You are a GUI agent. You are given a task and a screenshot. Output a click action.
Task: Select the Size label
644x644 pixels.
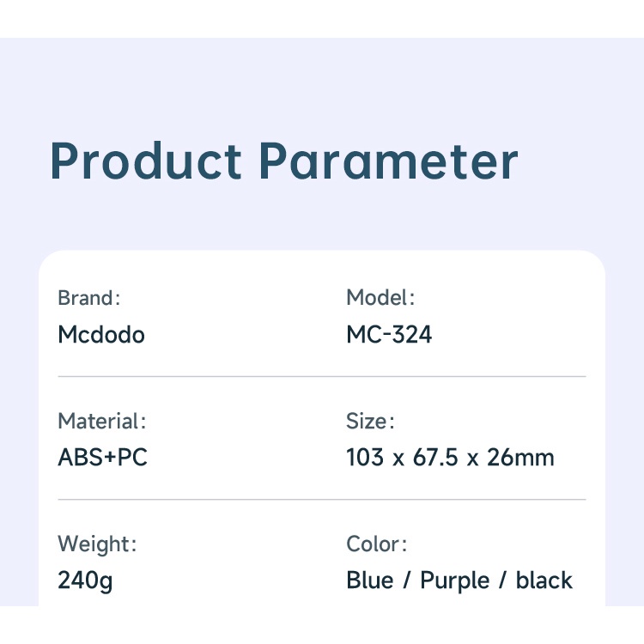[x=370, y=421]
